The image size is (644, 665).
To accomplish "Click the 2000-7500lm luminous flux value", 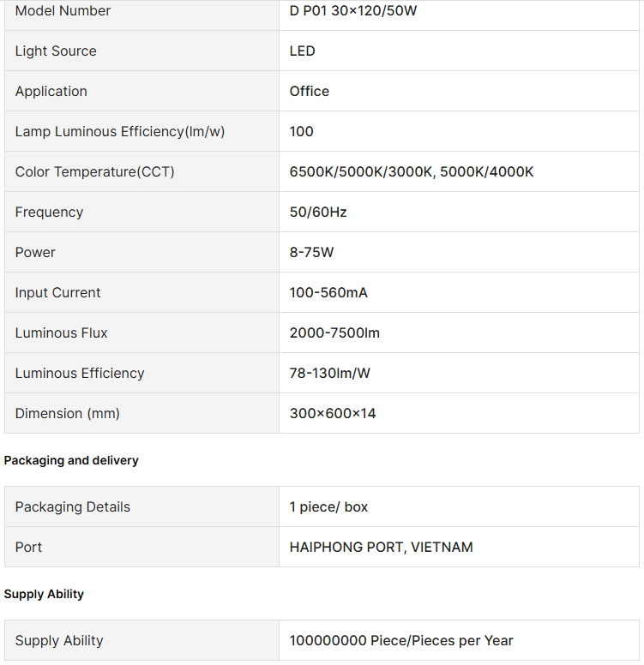I will click(334, 333).
